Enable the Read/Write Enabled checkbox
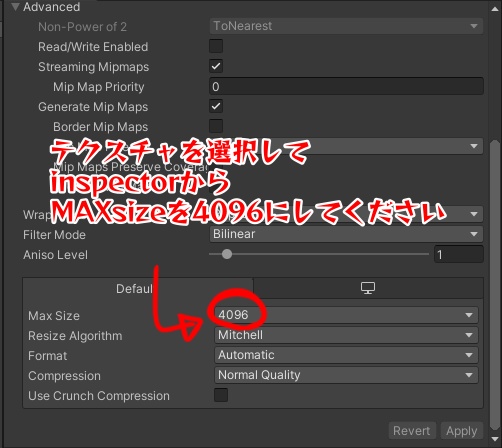This screenshot has width=502, height=448. pyautogui.click(x=216, y=46)
